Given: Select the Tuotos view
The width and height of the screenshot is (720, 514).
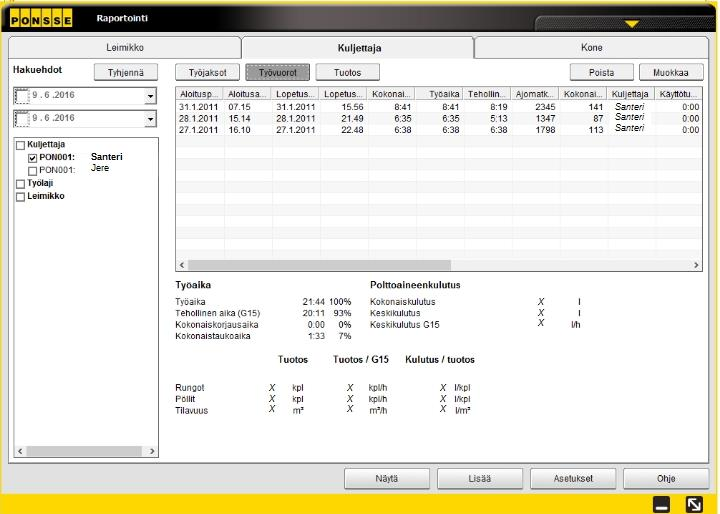Looking at the screenshot, I should [x=348, y=73].
